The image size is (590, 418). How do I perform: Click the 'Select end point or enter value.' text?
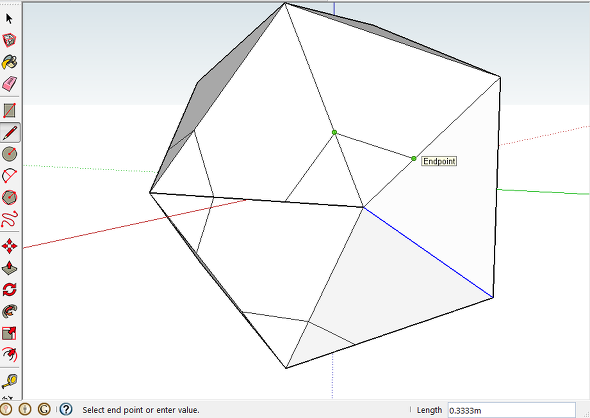pos(141,410)
